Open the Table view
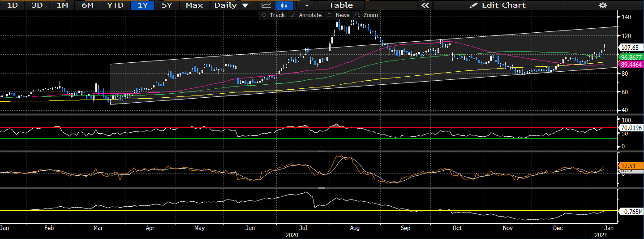Viewport: 644px width, 239px height. tap(341, 5)
